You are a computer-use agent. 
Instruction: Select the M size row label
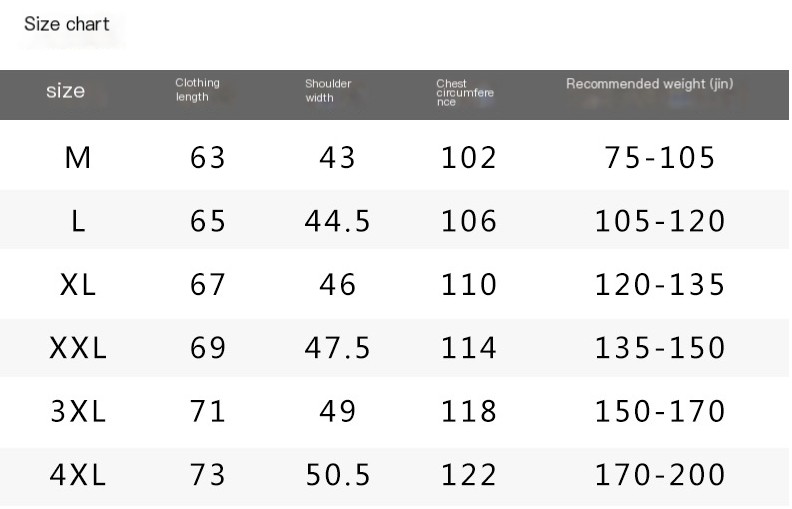click(x=78, y=158)
